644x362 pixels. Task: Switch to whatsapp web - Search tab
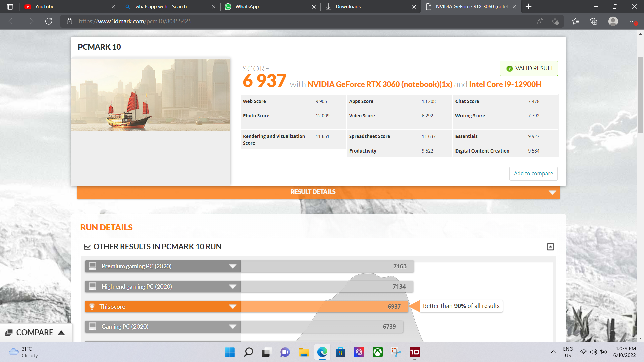click(x=170, y=7)
